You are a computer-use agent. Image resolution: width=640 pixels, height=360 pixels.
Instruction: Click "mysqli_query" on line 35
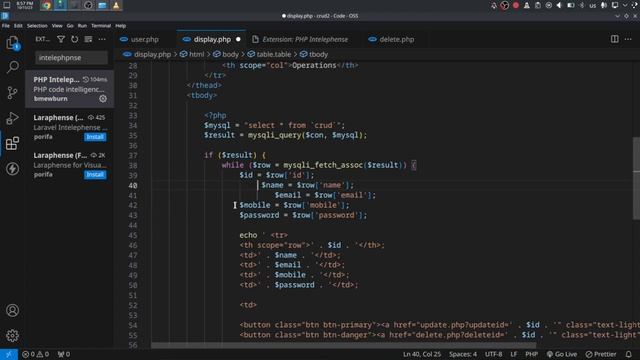pyautogui.click(x=275, y=135)
